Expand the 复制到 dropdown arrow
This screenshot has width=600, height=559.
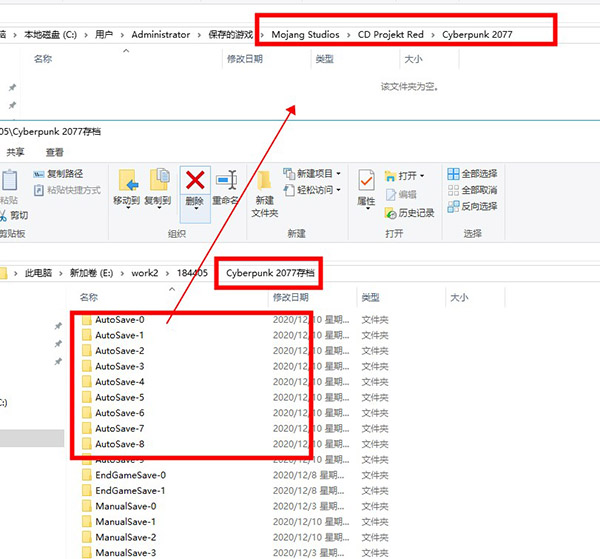[x=159, y=208]
